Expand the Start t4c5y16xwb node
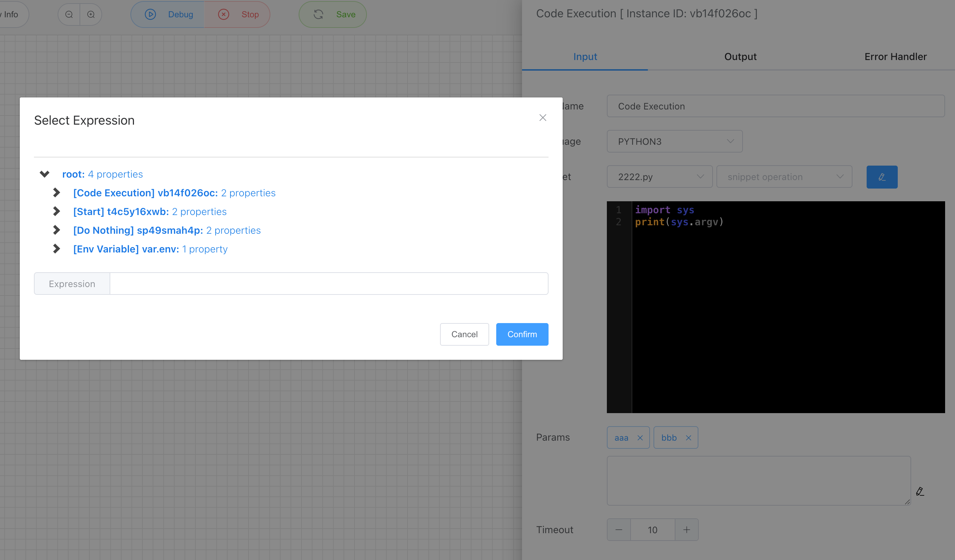 pos(57,211)
